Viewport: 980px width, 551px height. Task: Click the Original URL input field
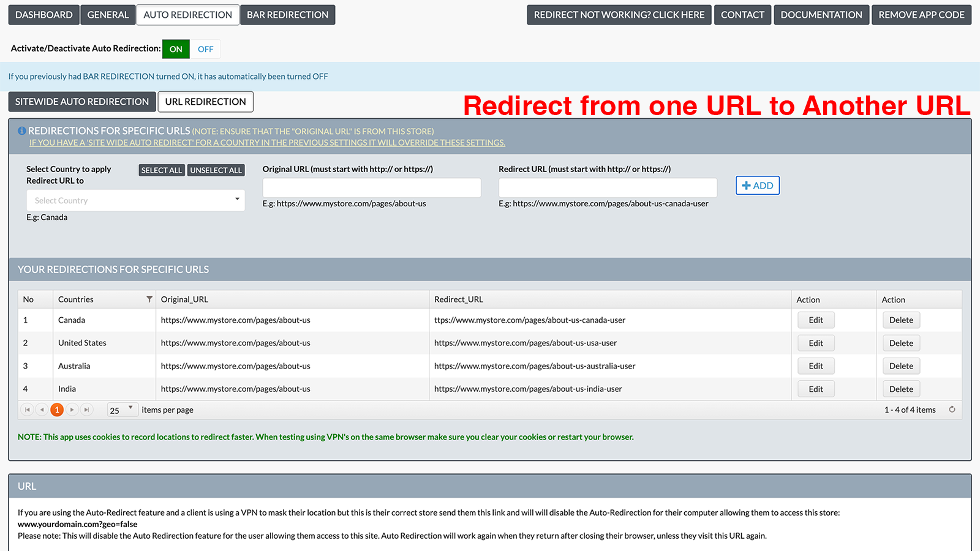tap(371, 187)
